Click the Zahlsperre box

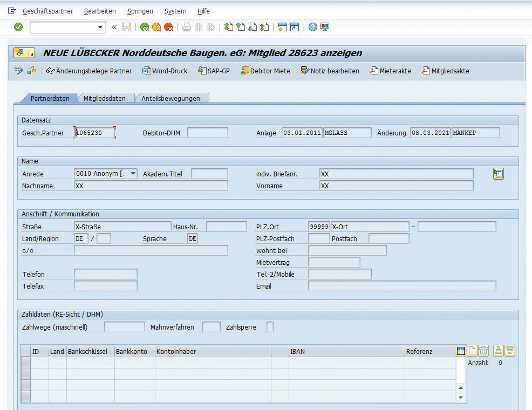[270, 327]
